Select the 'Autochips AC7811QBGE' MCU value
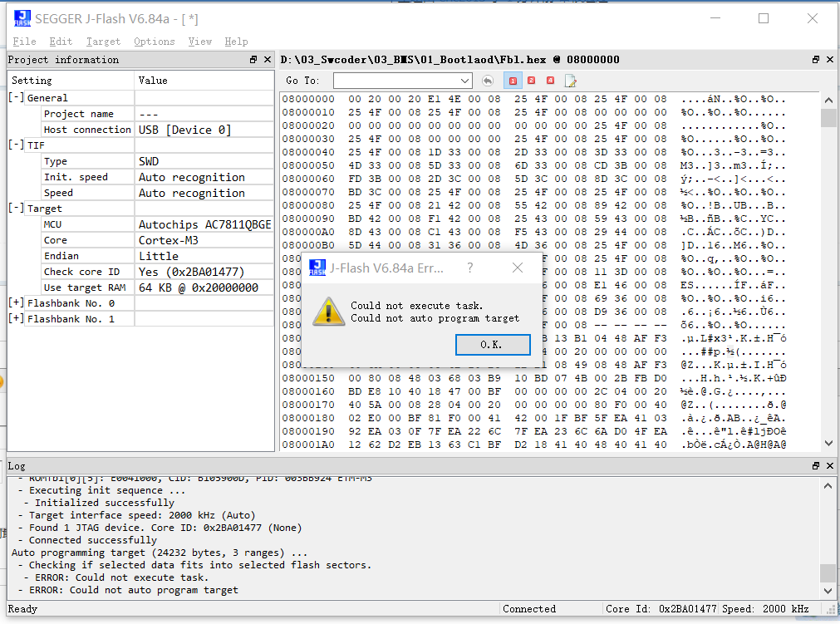 pyautogui.click(x=205, y=224)
